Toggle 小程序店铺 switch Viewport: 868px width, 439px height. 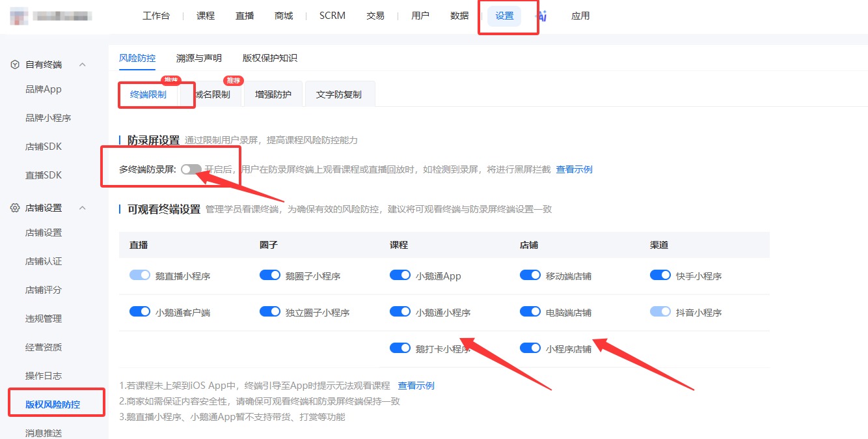coord(530,348)
